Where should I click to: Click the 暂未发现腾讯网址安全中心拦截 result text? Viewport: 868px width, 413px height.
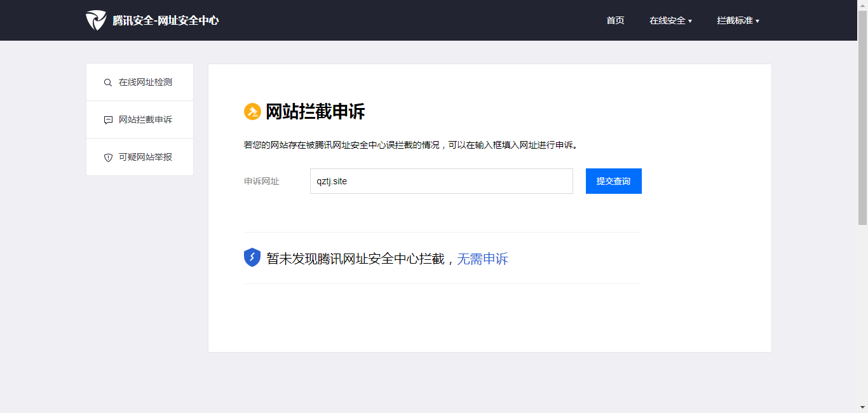point(355,259)
